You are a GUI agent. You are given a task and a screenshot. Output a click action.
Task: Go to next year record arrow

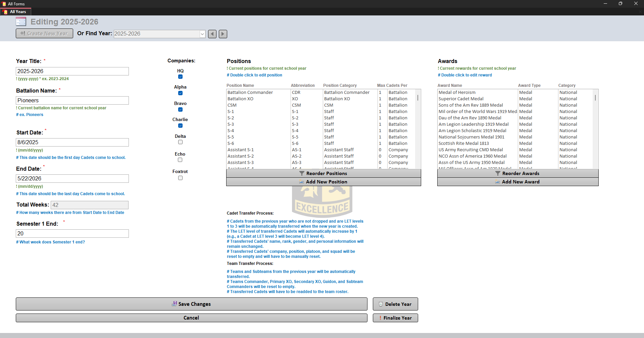click(223, 34)
